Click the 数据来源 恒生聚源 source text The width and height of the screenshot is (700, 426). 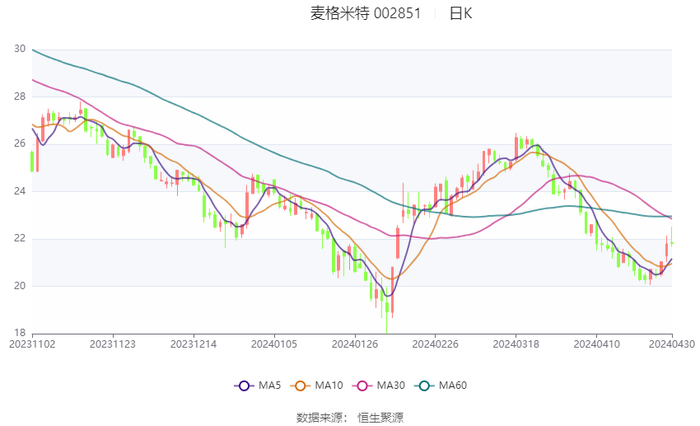350,417
